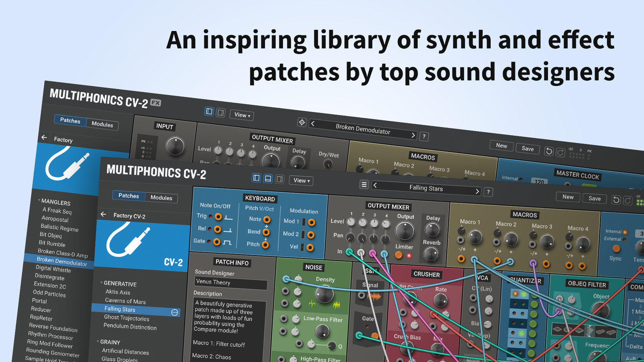Toggle bottom panel layout in the front window

tap(268, 178)
